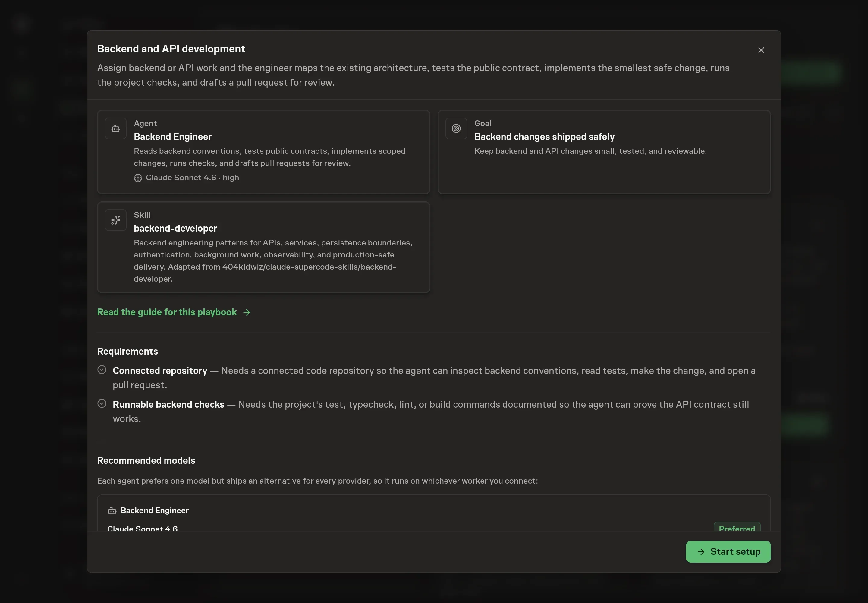This screenshot has width=868, height=603.
Task: Click the Start setup button
Action: pos(728,551)
